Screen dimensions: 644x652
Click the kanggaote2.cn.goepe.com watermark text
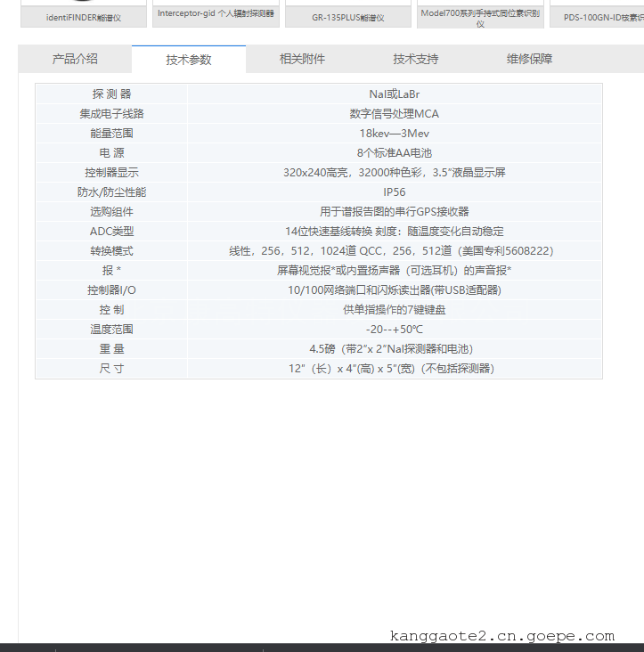coord(501,636)
